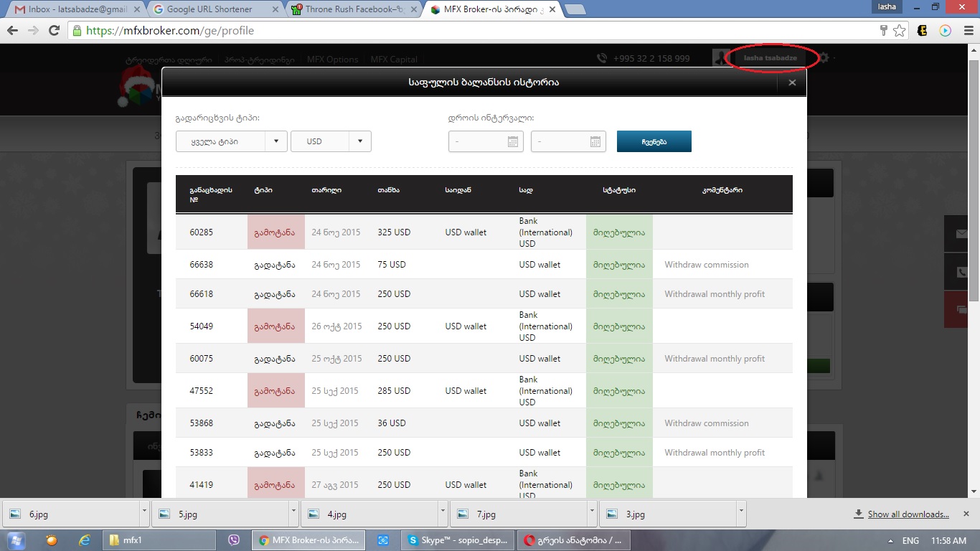Click the Withdraw commission comment for 66638

pos(707,265)
